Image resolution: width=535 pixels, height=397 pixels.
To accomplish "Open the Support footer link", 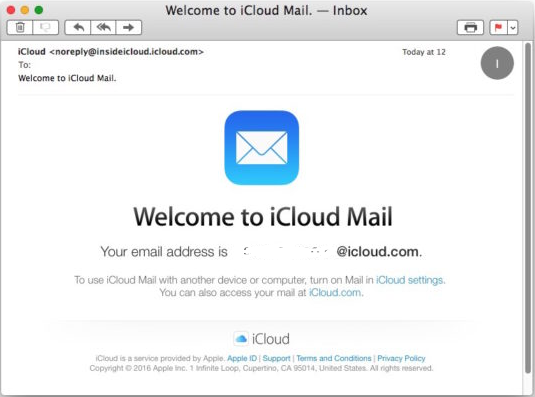I will [276, 358].
